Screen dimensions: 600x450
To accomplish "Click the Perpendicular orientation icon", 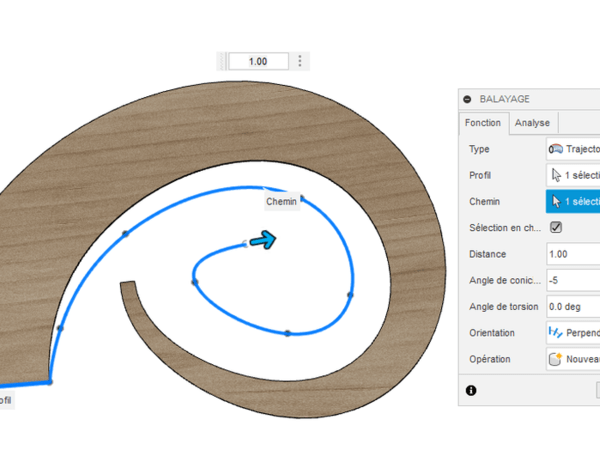I will tap(555, 332).
